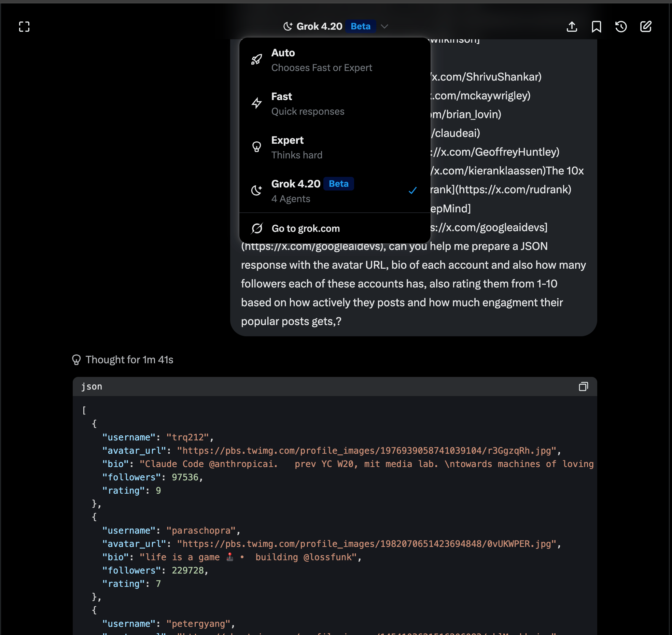The height and width of the screenshot is (635, 672).
Task: Copy the JSON code block
Action: 583,386
